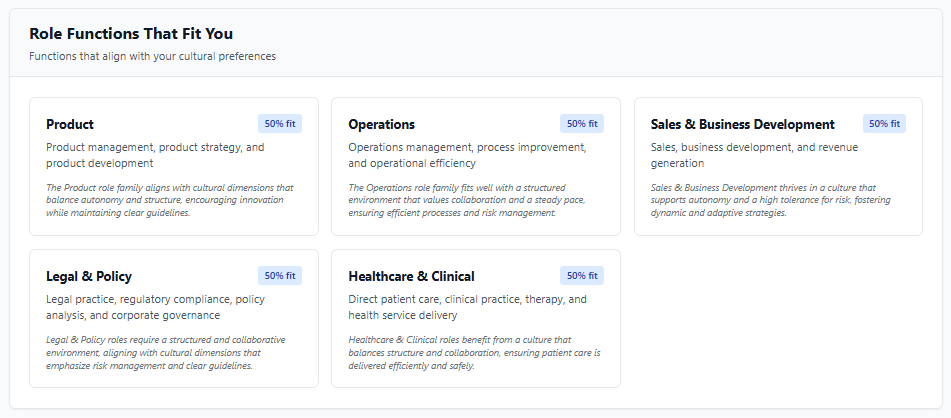Select the Operations management description text

pyautogui.click(x=467, y=155)
